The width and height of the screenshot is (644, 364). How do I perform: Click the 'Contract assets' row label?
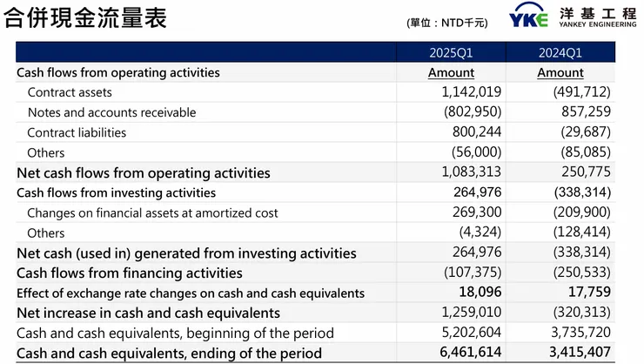click(x=70, y=92)
